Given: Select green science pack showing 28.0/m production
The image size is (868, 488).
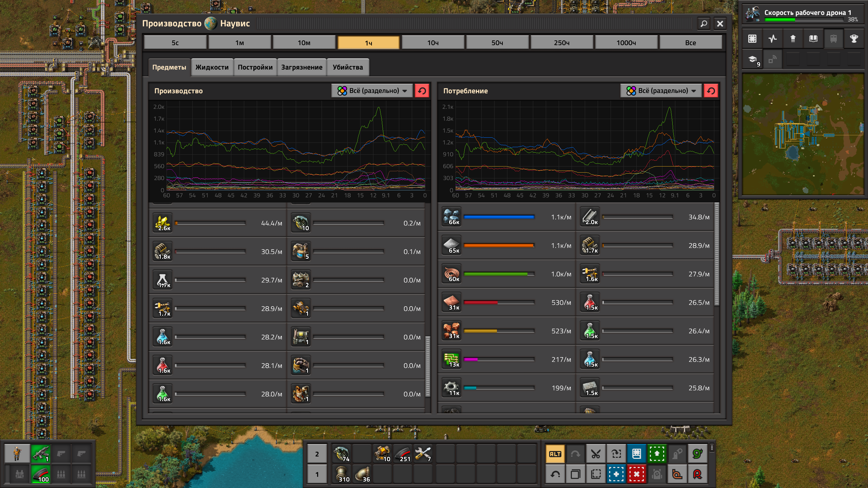Looking at the screenshot, I should pos(163,394).
